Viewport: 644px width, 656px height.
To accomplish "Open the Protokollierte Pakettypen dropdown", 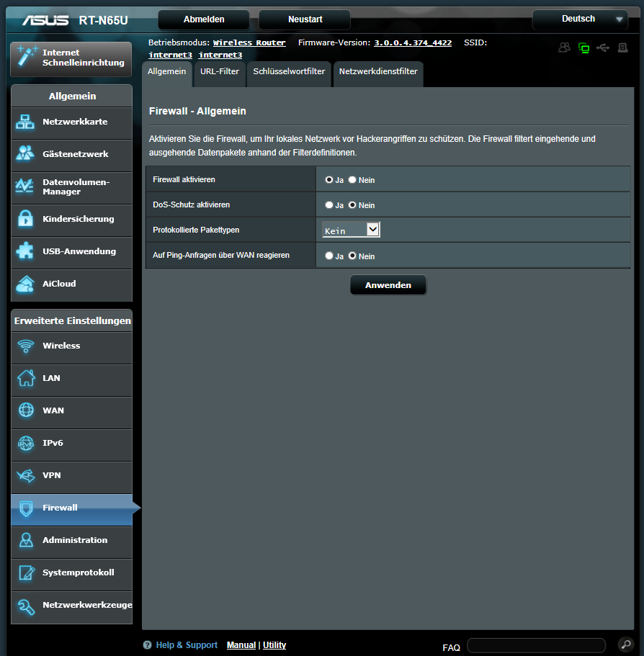I will (x=351, y=230).
